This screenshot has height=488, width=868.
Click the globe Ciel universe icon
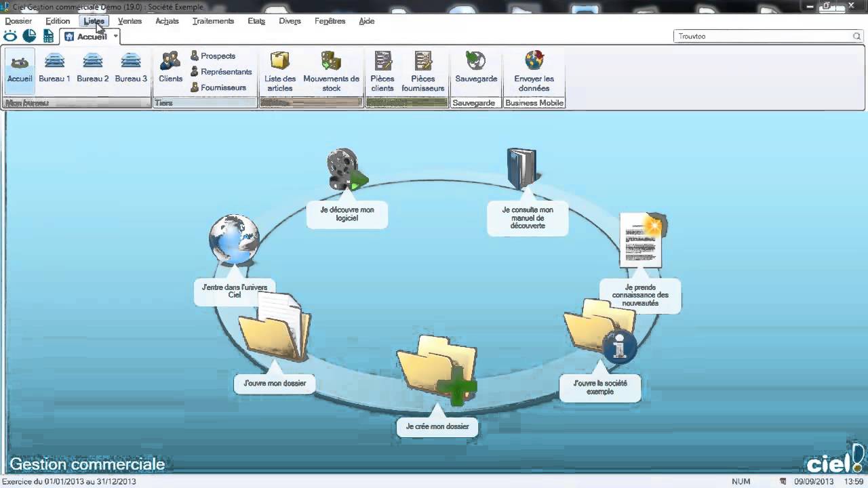point(234,239)
